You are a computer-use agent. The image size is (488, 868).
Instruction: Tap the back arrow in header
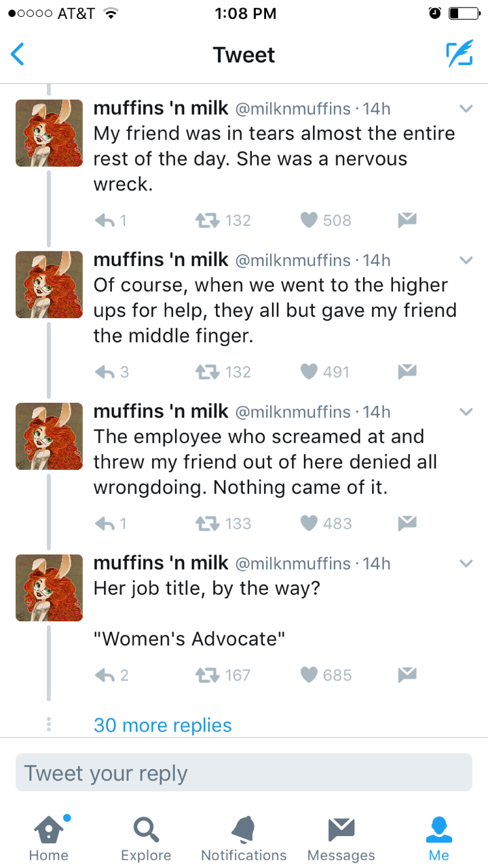point(18,54)
